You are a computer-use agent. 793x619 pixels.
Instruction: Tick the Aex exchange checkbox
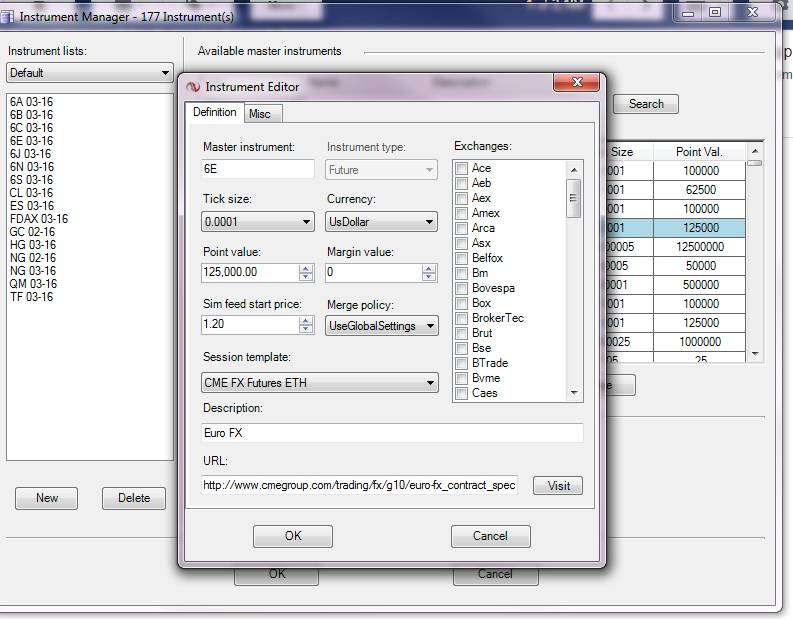coord(461,198)
